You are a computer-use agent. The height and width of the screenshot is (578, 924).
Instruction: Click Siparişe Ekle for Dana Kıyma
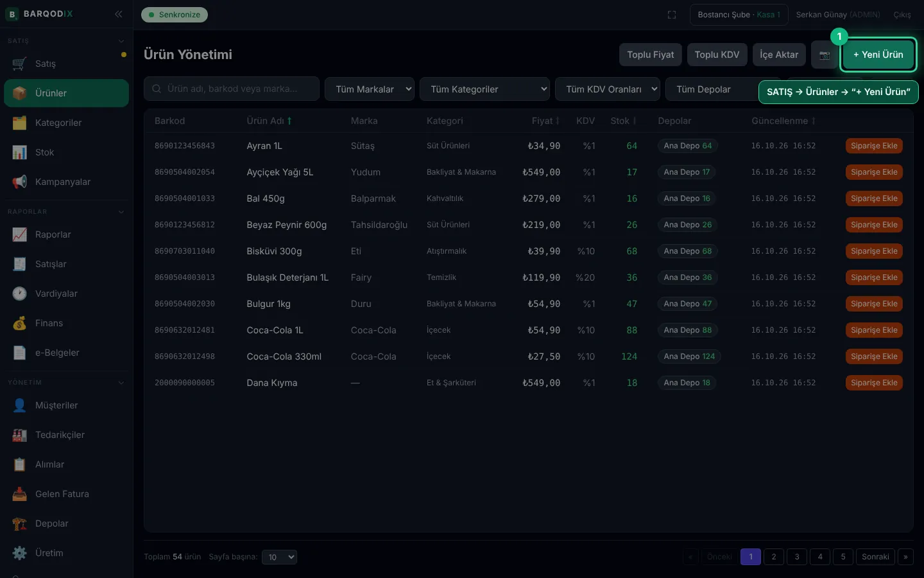(874, 383)
